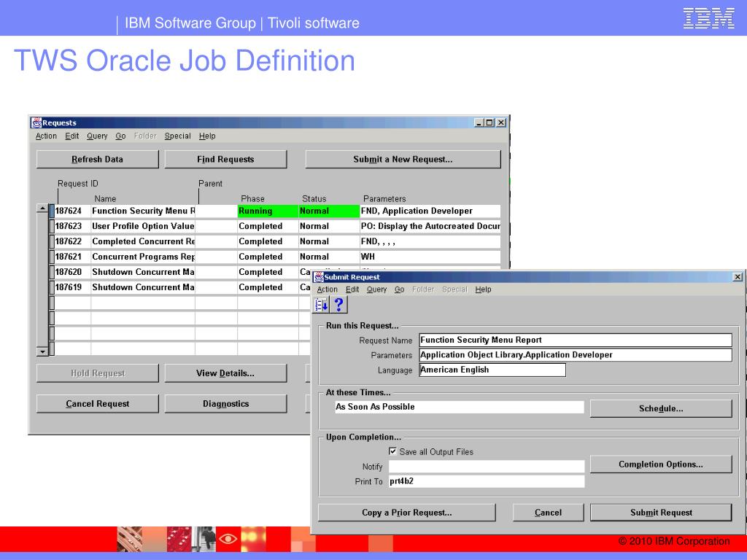Select request ID 187623 cell

(x=72, y=226)
